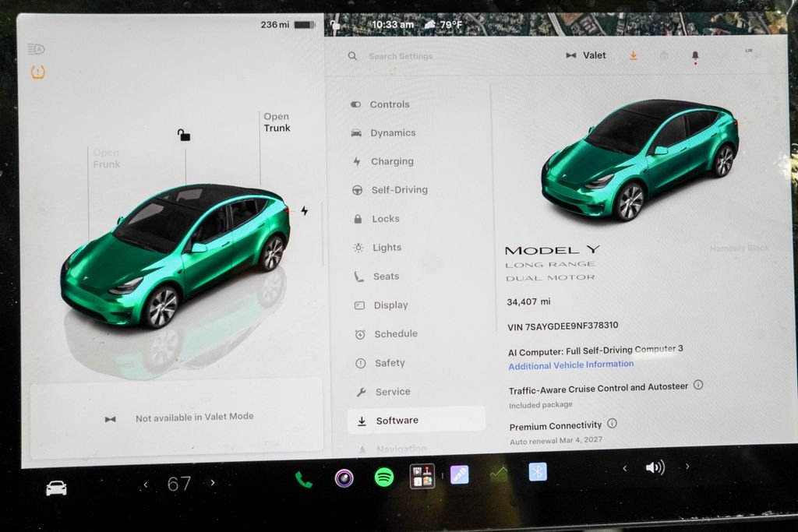Image resolution: width=798 pixels, height=532 pixels.
Task: Tap the 34,407 mi odometer reading
Action: [528, 301]
